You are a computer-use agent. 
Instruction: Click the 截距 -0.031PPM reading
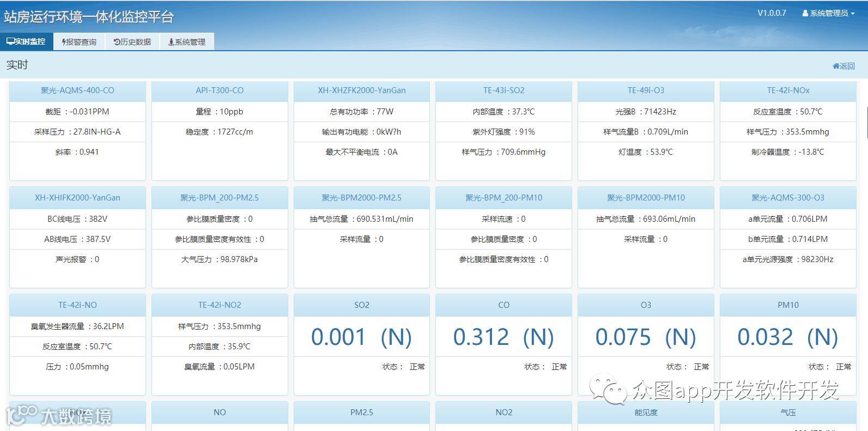[77, 112]
